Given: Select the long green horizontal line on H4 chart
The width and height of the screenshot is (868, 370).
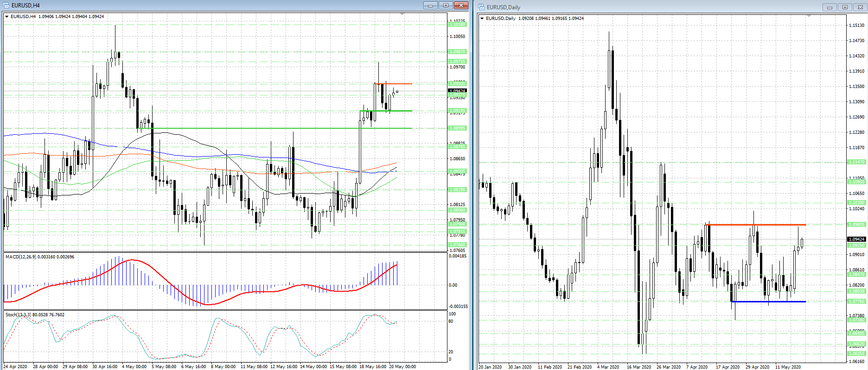Looking at the screenshot, I should click(x=278, y=128).
